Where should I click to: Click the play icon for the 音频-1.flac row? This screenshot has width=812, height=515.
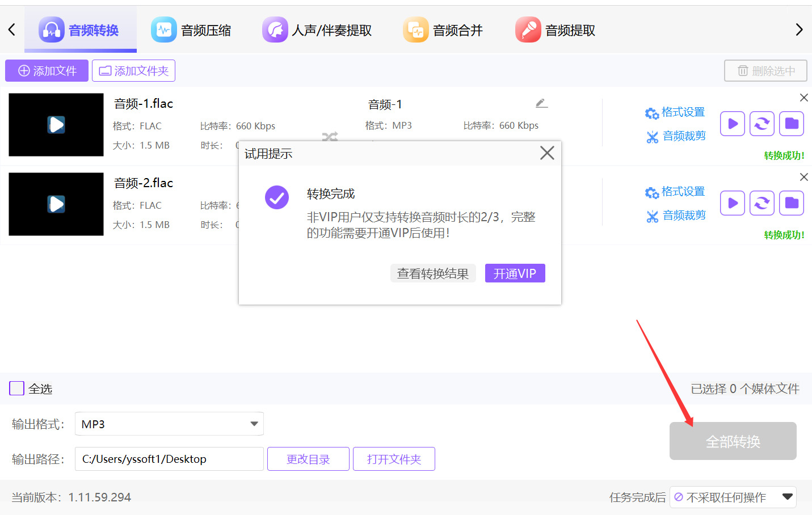point(733,124)
